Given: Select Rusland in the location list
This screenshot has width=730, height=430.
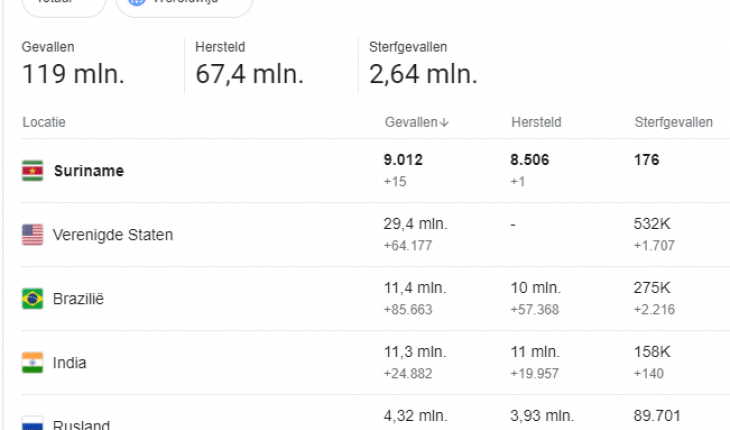Looking at the screenshot, I should pyautogui.click(x=81, y=424).
